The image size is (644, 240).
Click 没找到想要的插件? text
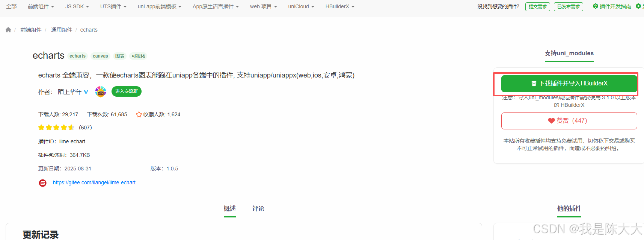[x=498, y=6]
